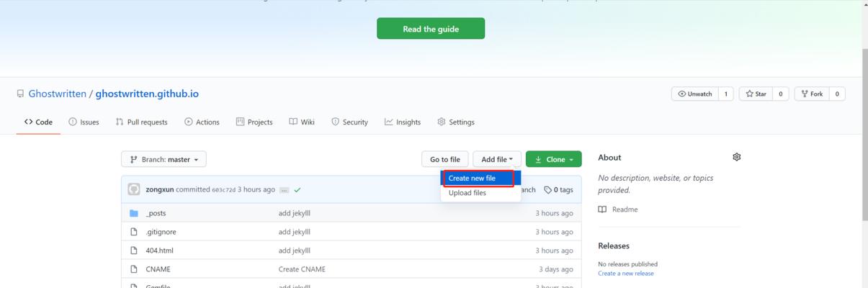Open the Branch: master dropdown

click(x=164, y=159)
